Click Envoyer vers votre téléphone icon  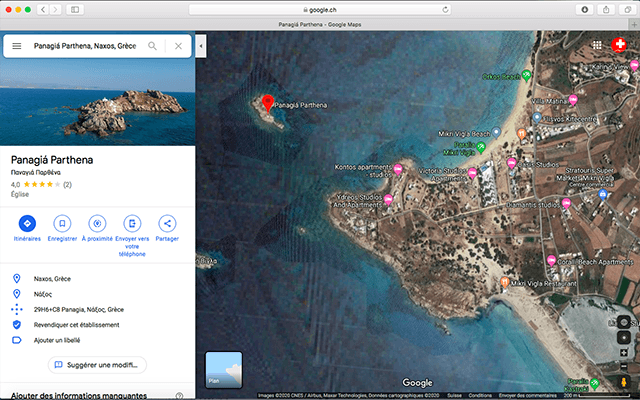[132, 223]
